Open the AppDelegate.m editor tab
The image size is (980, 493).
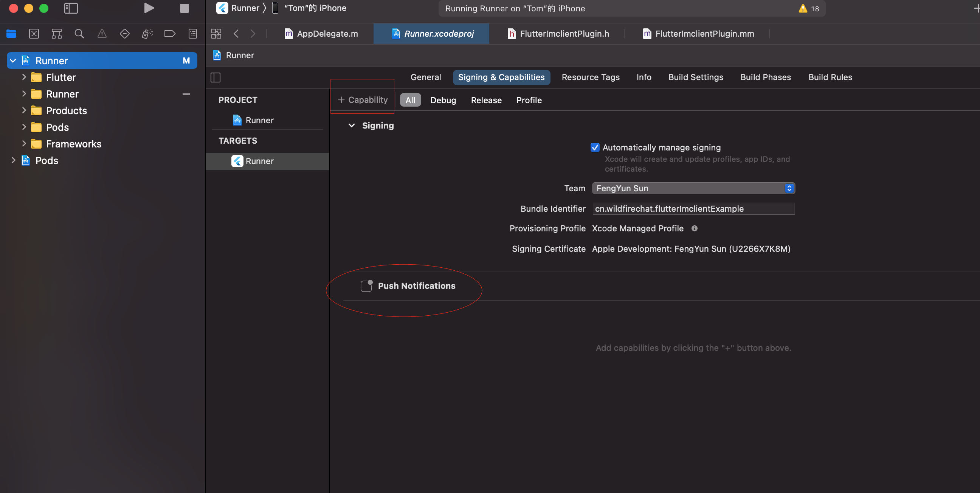(x=326, y=34)
